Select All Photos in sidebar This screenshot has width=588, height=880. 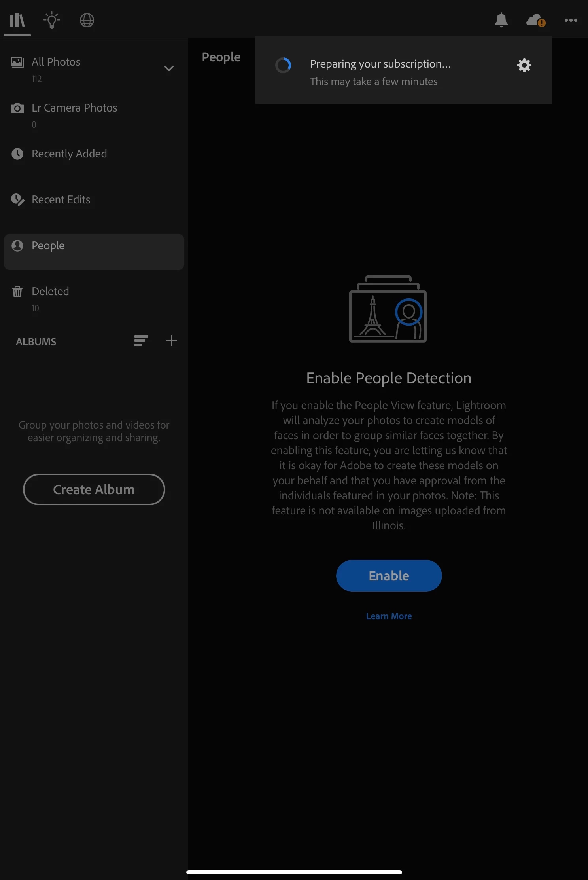94,69
